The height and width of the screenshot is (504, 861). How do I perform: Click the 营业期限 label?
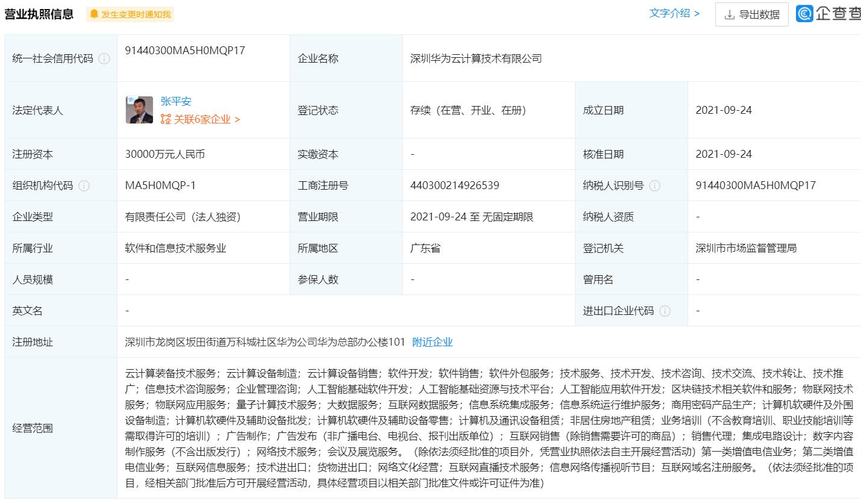[x=318, y=217]
